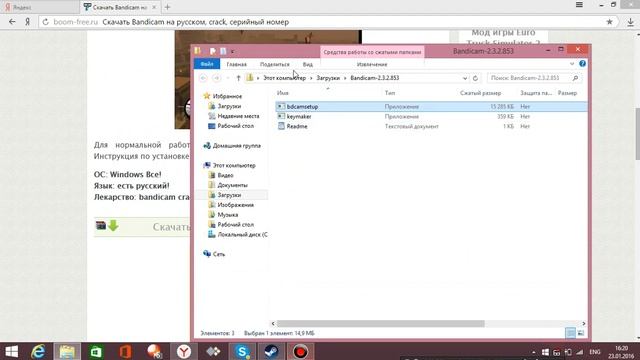This screenshot has width=640, height=360.
Task: Click Bandicam-2.3.2.853 in address path
Action: [x=375, y=78]
